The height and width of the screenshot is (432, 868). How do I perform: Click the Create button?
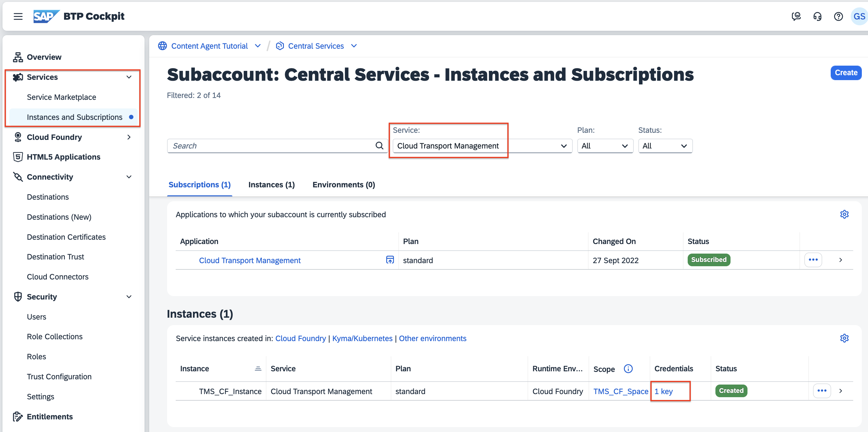pos(846,73)
